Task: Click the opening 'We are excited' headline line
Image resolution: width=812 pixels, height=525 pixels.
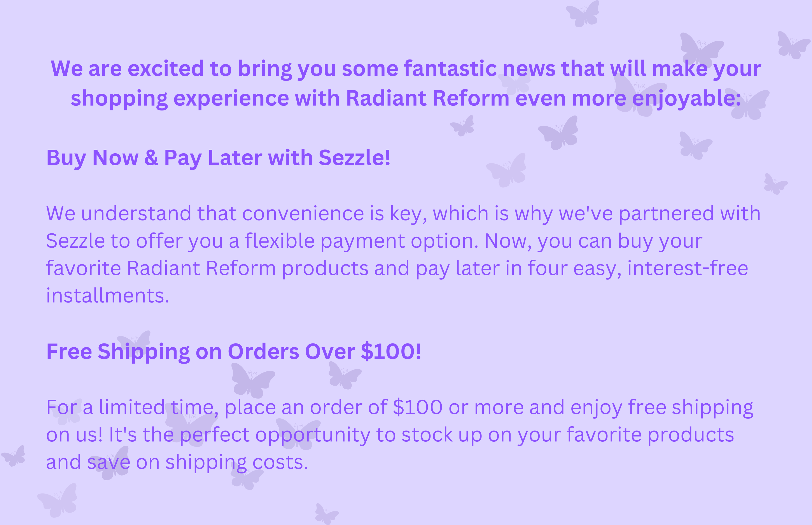Action: pyautogui.click(x=406, y=69)
